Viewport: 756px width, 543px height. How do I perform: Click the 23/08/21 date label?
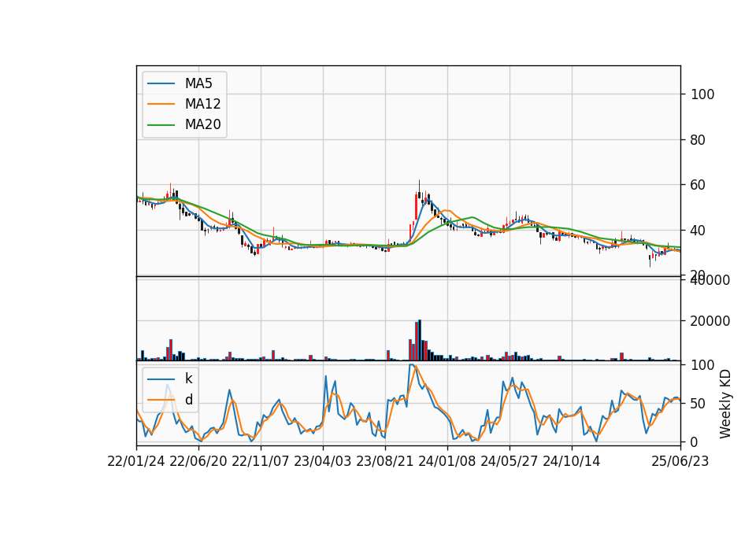[x=385, y=461]
